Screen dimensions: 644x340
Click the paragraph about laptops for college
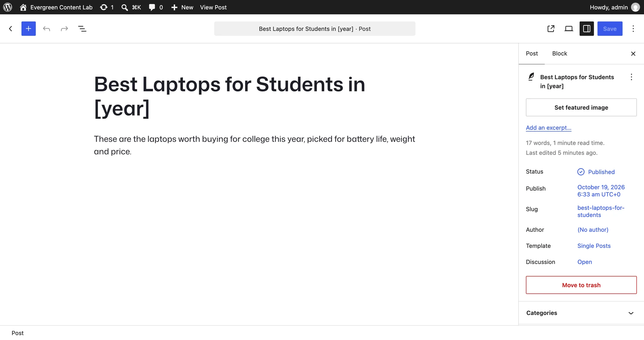(254, 145)
